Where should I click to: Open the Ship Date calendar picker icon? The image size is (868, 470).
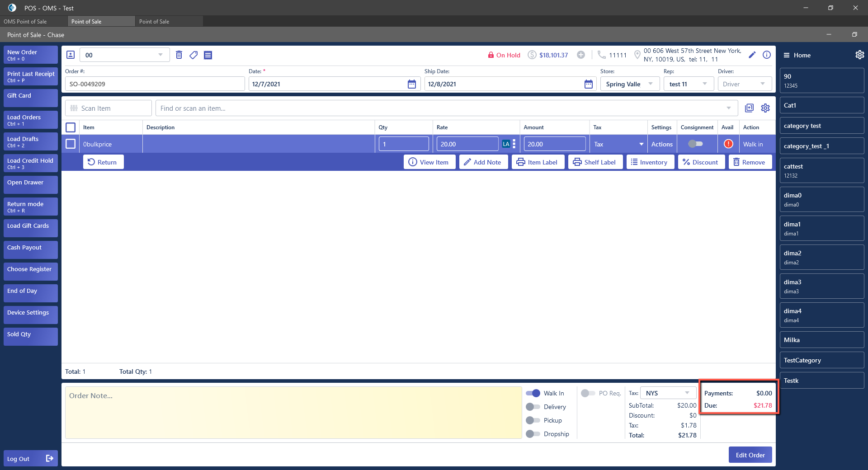point(589,84)
